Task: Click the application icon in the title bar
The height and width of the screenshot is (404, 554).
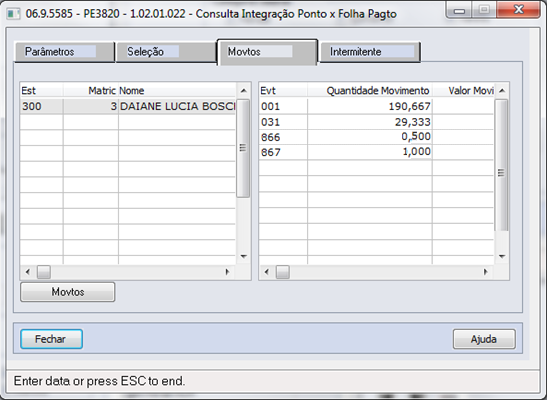Action: [x=13, y=14]
